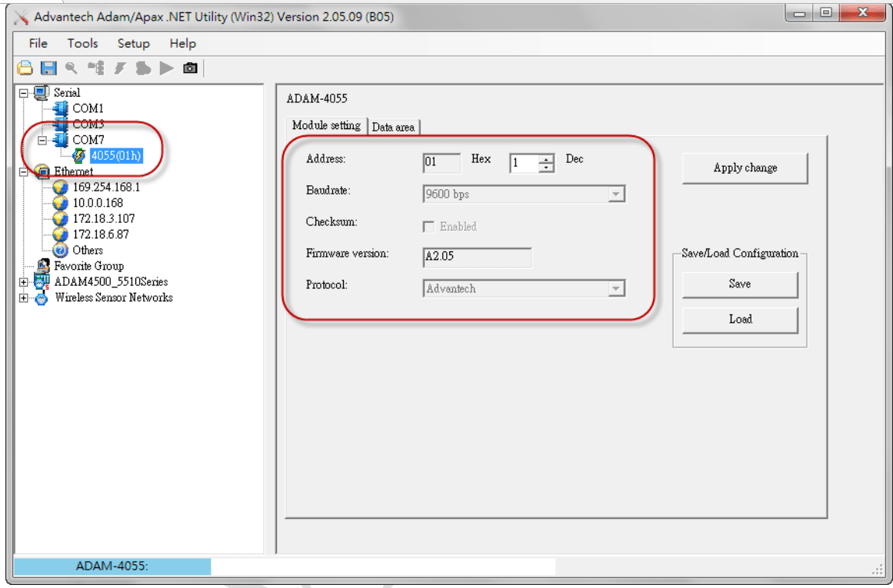Click the globe icon beside 172.18.6.87
The width and height of the screenshot is (893, 588).
60,234
